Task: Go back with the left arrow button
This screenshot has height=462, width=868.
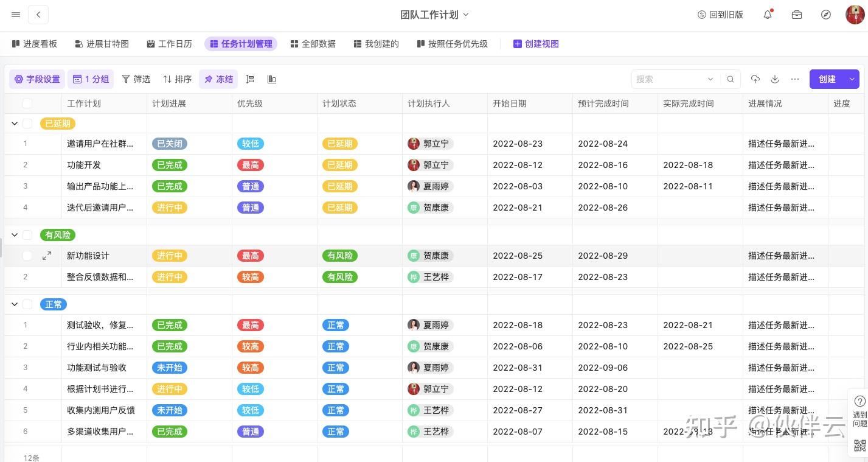Action: (x=38, y=15)
